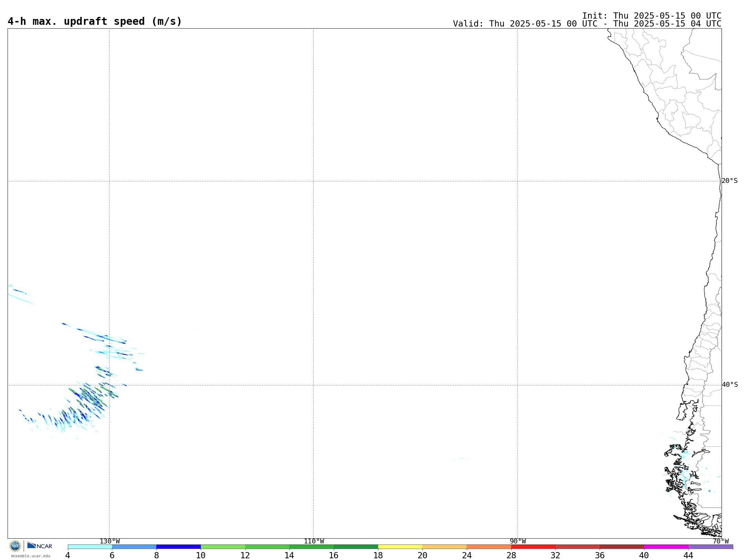Select the light cyan 4-6 colorbar swatch
Viewport: 744px width, 560px height.
(90, 547)
